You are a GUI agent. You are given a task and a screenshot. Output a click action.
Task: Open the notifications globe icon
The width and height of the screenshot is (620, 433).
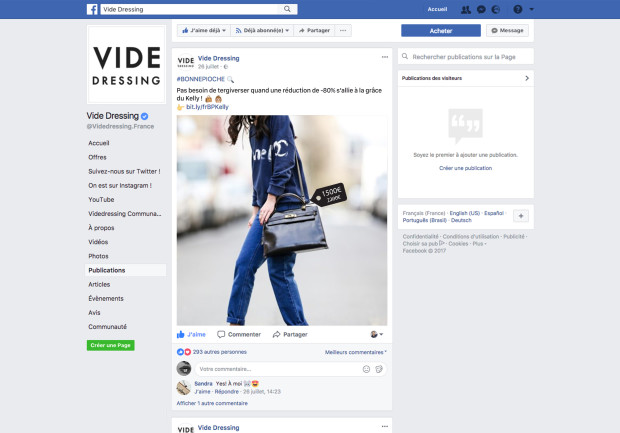(x=497, y=9)
